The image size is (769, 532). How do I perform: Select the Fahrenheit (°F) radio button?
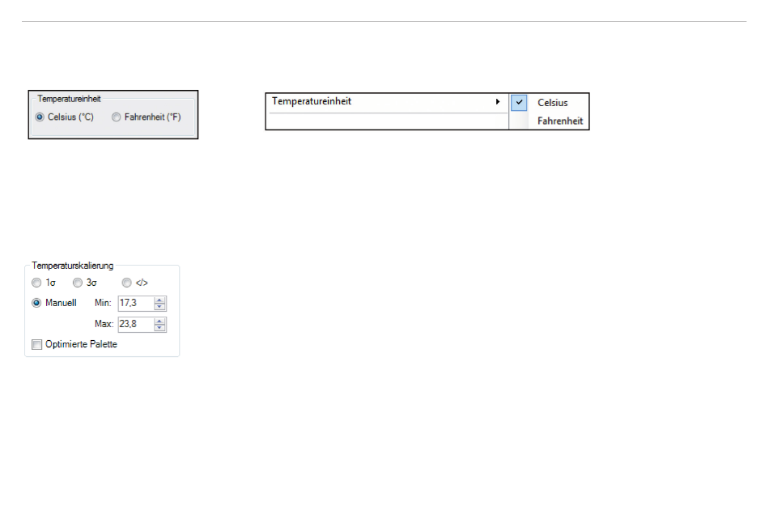point(117,117)
